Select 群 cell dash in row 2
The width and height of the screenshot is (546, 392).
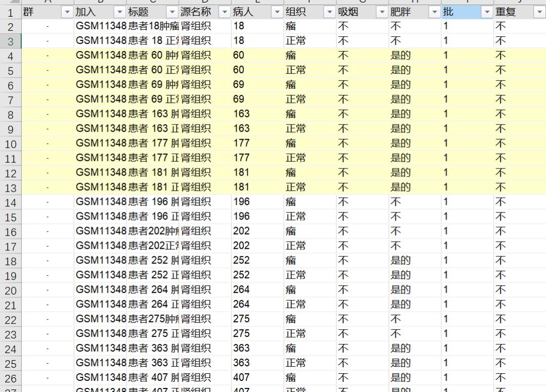(48, 26)
